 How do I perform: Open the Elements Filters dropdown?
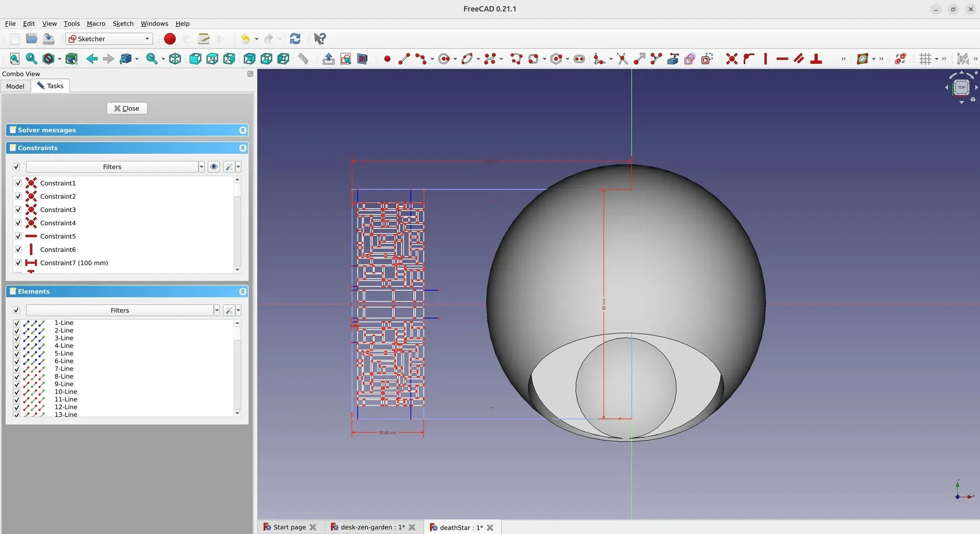(217, 310)
